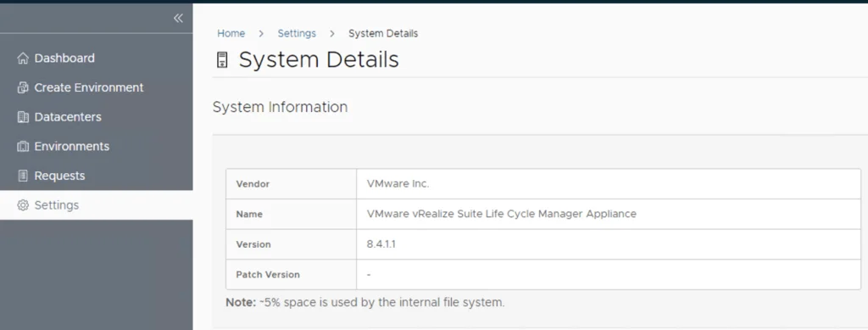Click the Settings gear icon
This screenshot has height=330, width=868.
(x=23, y=204)
